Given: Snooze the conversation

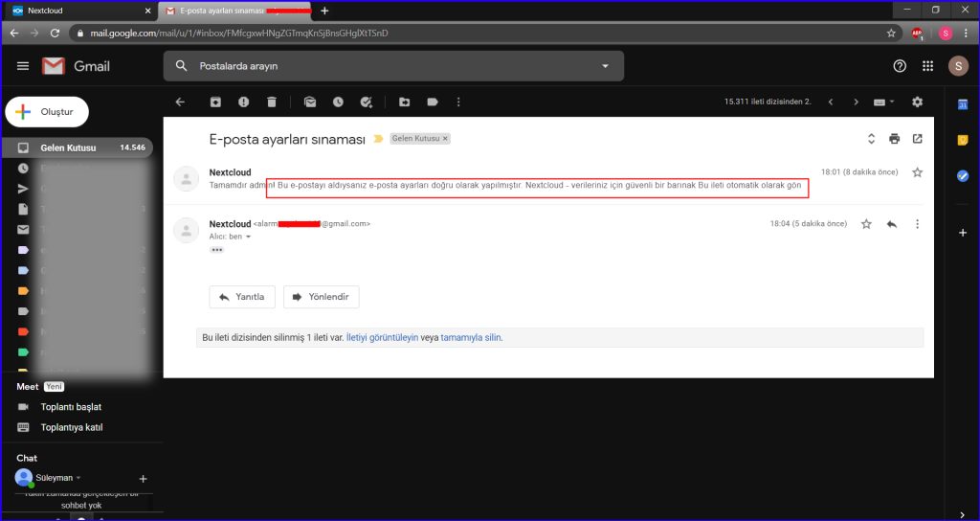Looking at the screenshot, I should click(338, 102).
